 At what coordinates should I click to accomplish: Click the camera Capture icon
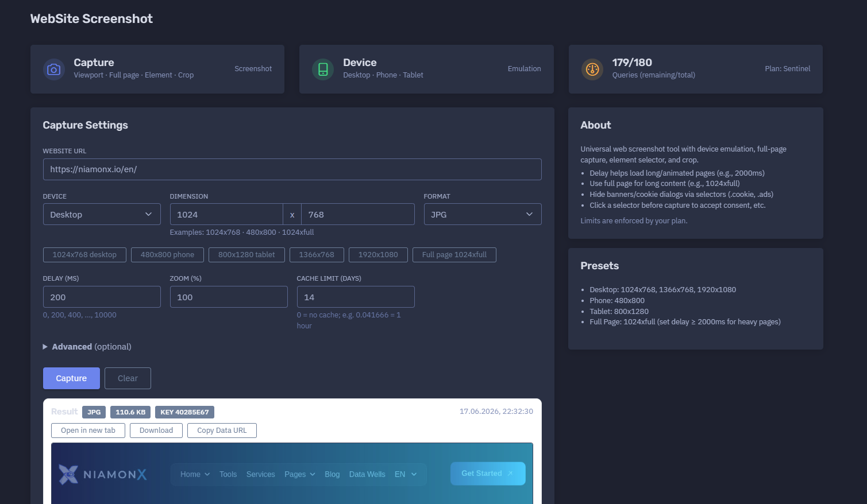(53, 69)
